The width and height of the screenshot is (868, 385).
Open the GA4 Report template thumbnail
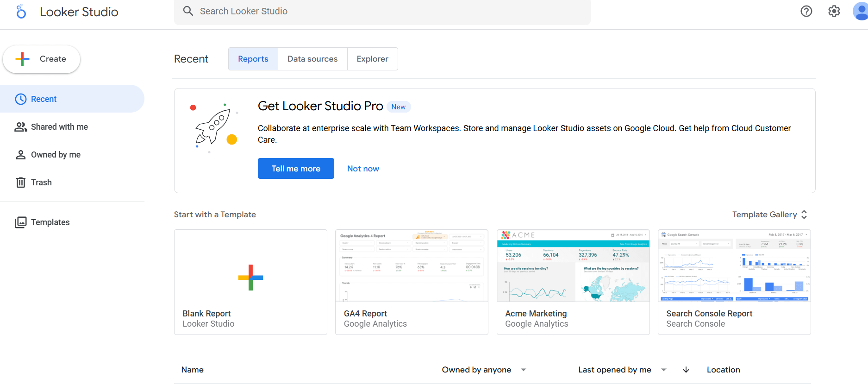point(412,266)
